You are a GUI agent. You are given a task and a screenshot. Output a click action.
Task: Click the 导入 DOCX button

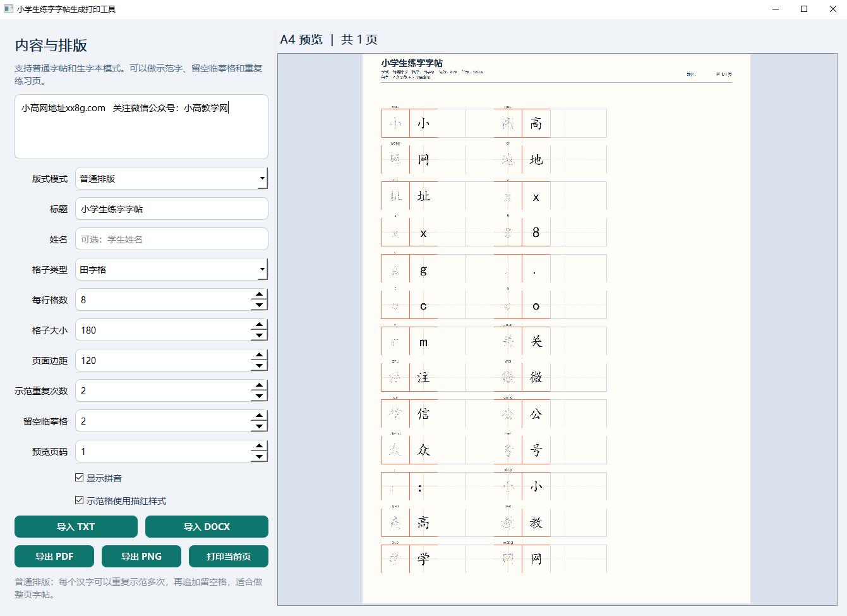coord(207,526)
